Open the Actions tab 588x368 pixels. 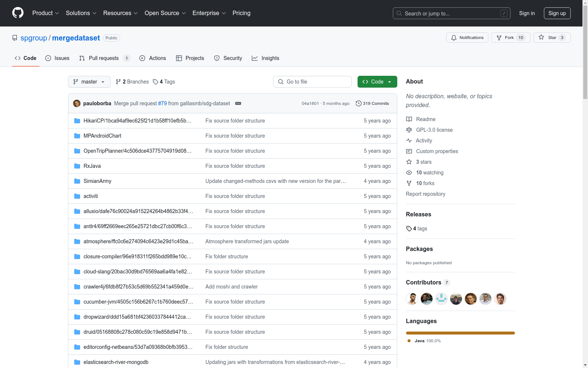pos(153,58)
